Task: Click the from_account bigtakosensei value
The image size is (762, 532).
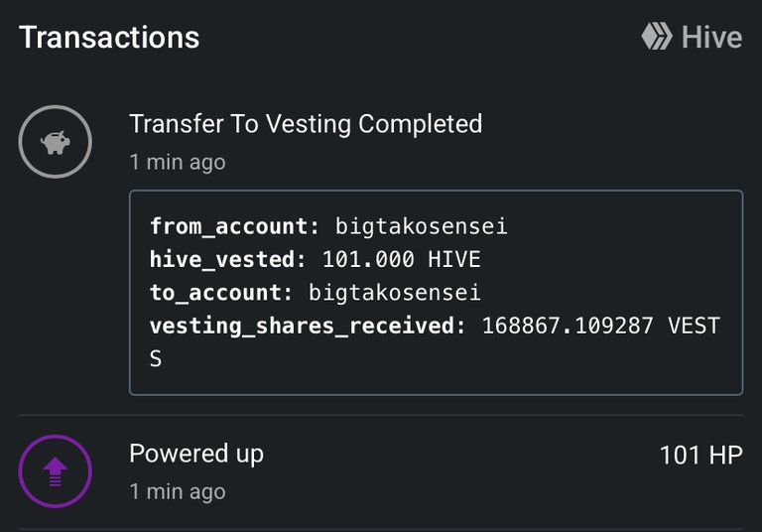Action: [x=422, y=226]
